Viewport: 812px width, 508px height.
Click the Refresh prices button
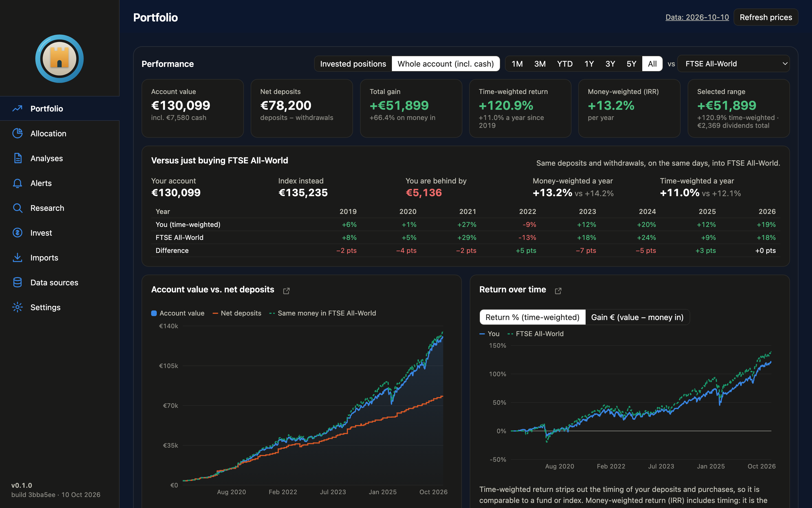766,17
